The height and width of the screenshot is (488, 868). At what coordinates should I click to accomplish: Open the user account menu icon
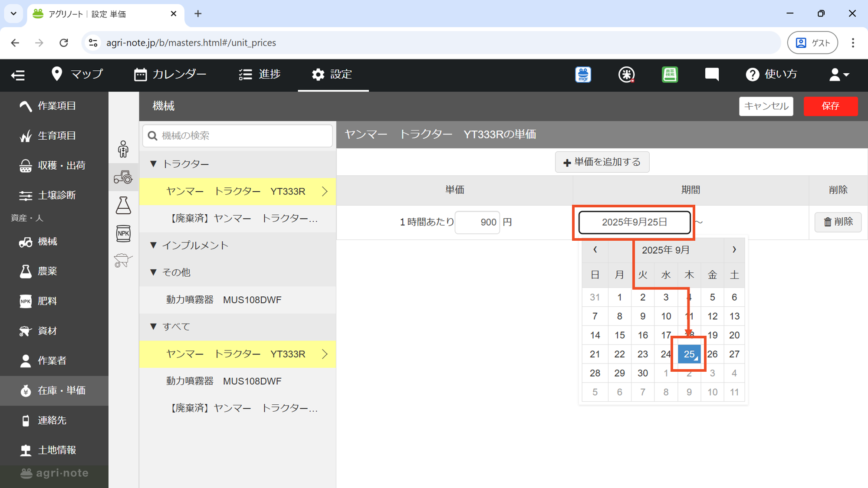click(839, 75)
